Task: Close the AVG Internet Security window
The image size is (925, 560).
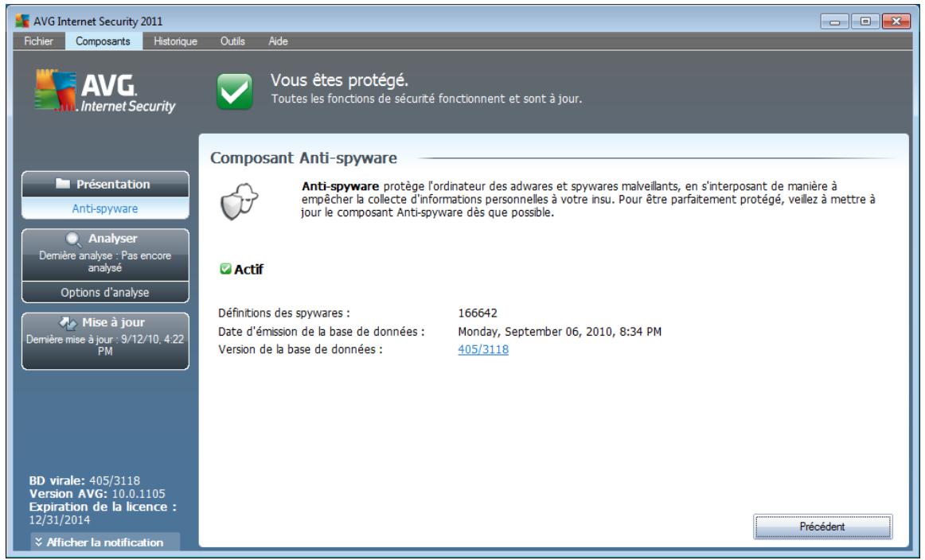Action: (x=896, y=21)
